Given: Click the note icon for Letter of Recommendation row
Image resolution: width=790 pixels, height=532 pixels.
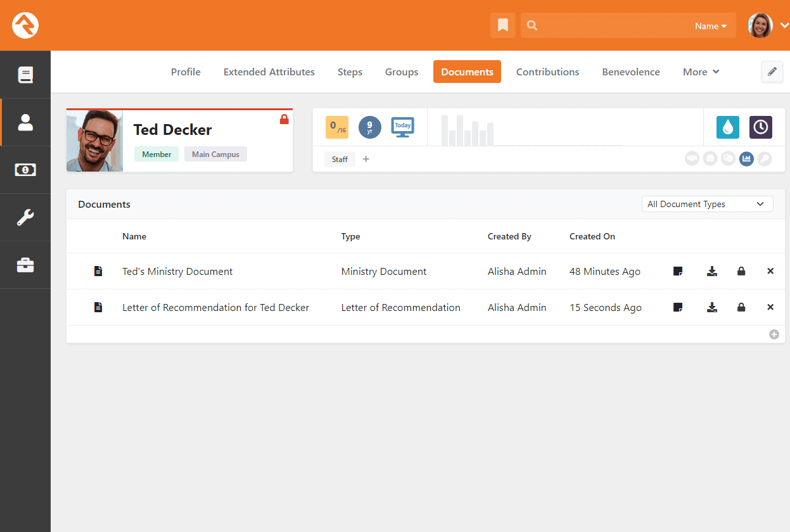Looking at the screenshot, I should pyautogui.click(x=678, y=307).
